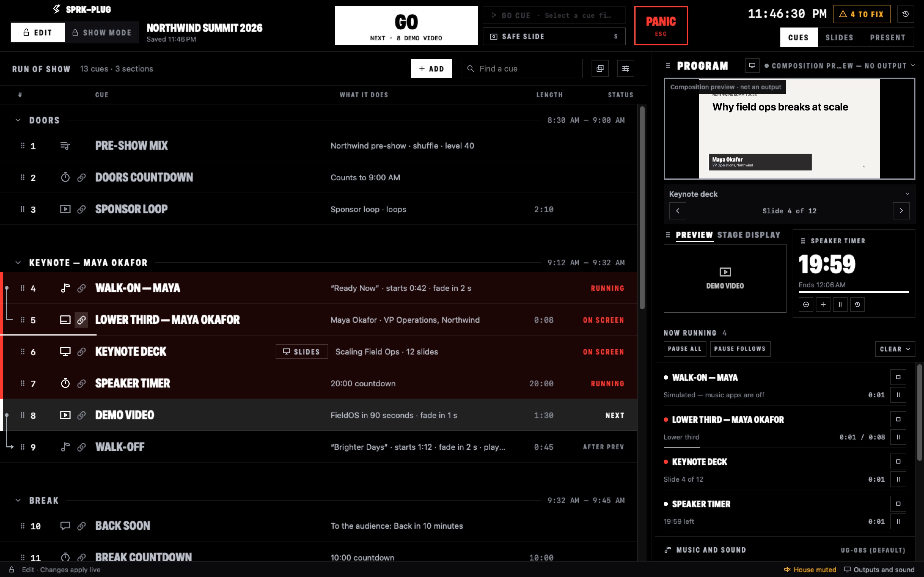924x577 pixels.
Task: Open the CLEAR dropdown in Now Running
Action: 895,349
